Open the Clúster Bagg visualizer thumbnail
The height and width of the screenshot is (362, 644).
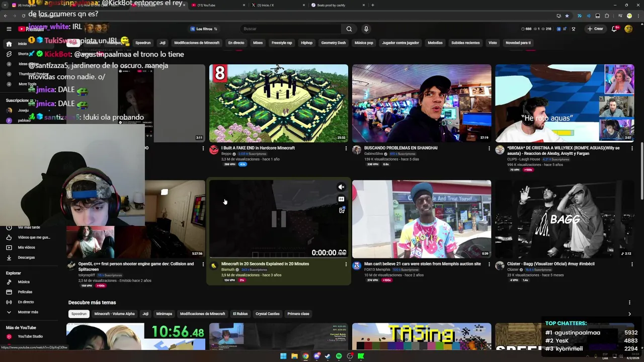pyautogui.click(x=565, y=219)
